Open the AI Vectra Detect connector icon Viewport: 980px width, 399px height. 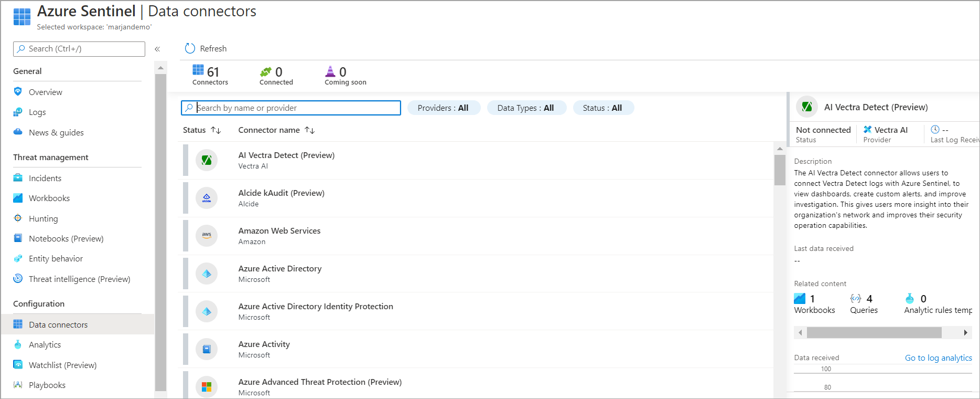coord(207,160)
